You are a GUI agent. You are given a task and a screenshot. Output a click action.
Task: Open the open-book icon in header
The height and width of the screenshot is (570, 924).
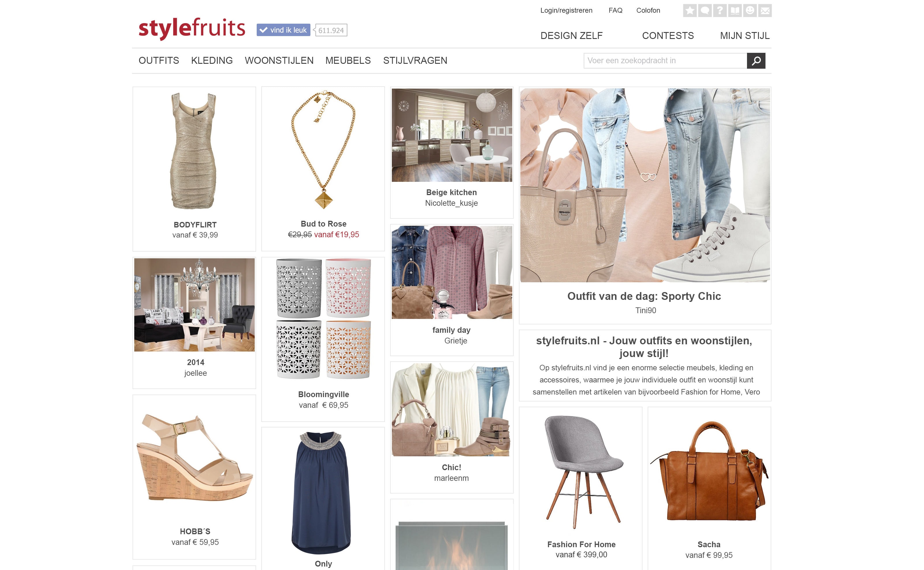pos(735,11)
